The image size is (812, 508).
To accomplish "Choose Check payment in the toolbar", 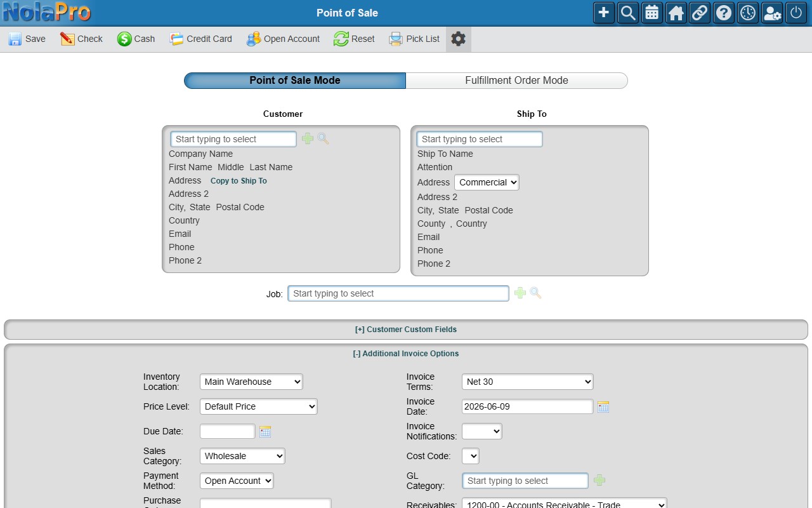I will [81, 39].
